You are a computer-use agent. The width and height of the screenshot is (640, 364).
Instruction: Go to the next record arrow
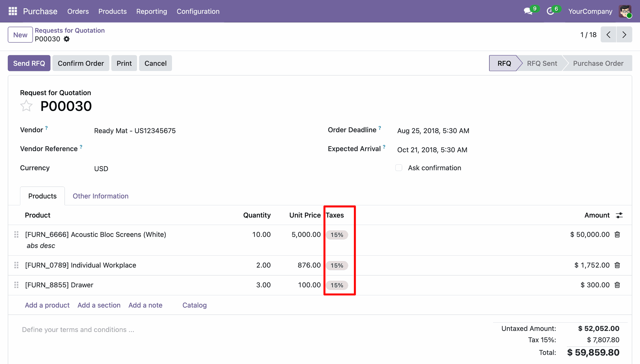[x=624, y=35]
